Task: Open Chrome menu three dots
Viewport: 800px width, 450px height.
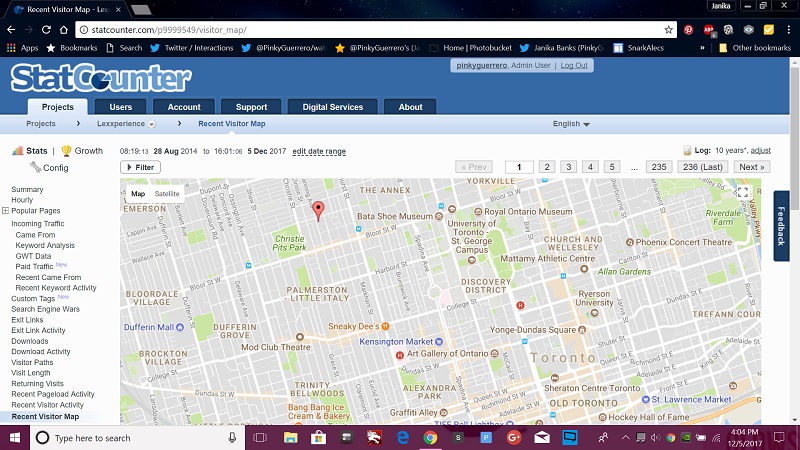Action: pyautogui.click(x=788, y=30)
